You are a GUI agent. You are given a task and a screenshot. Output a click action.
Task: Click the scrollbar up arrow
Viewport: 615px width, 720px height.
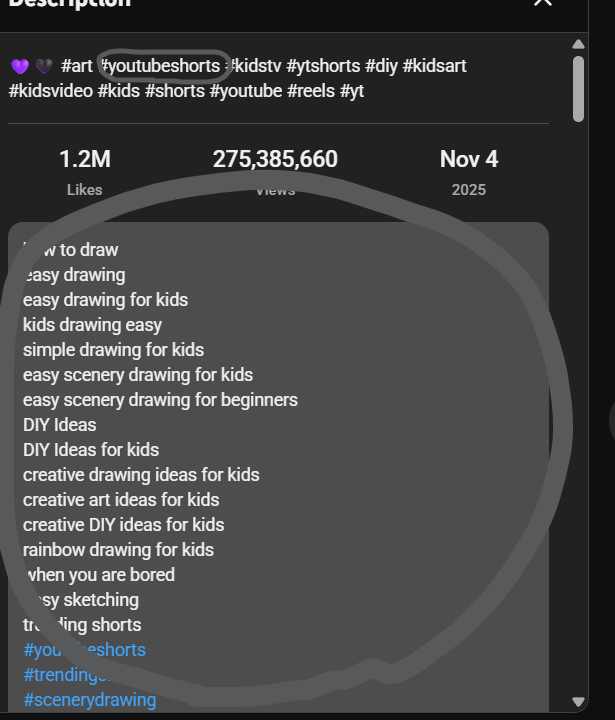pos(578,44)
